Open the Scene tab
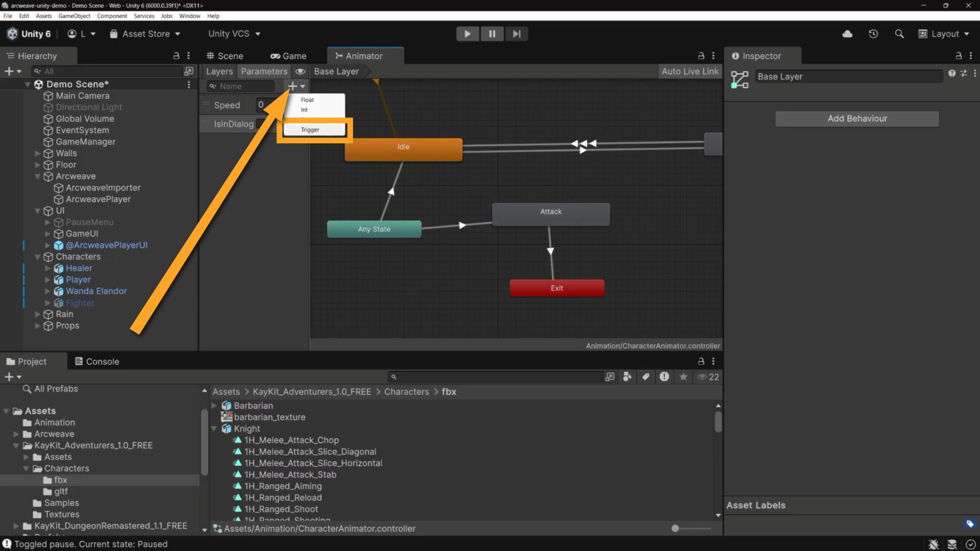 [225, 56]
